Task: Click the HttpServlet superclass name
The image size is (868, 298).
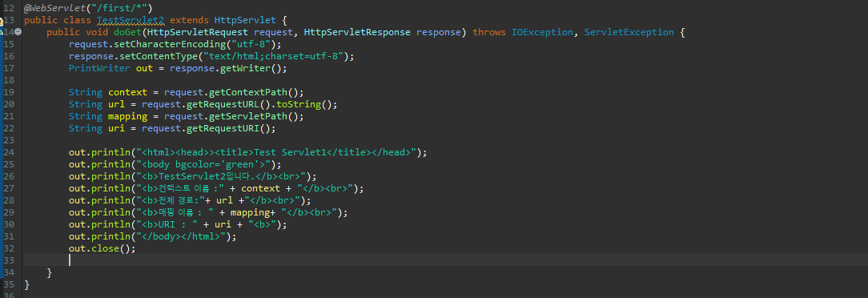Action: pyautogui.click(x=245, y=21)
